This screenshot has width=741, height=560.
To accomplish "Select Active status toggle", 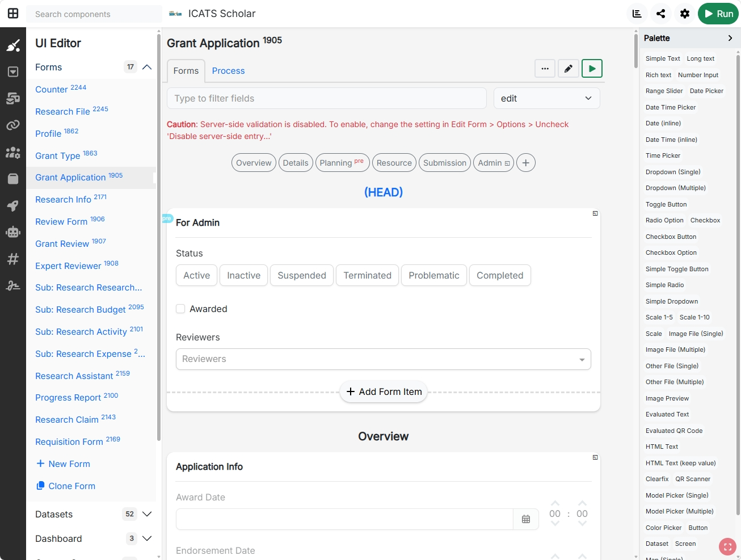I will 196,275.
